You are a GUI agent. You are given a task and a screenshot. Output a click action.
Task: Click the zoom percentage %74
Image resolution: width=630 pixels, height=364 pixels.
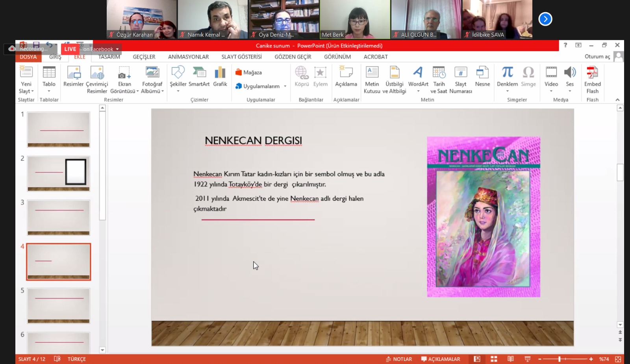pyautogui.click(x=604, y=359)
